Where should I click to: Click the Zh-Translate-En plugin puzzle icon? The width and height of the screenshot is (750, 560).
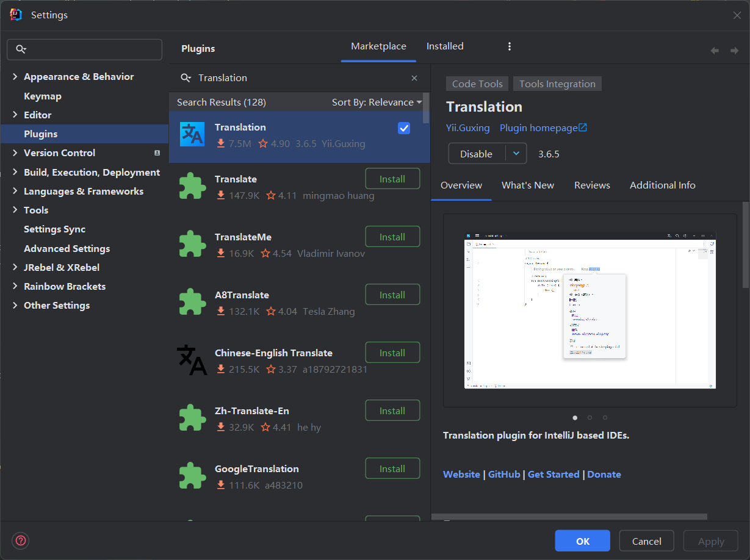point(192,418)
